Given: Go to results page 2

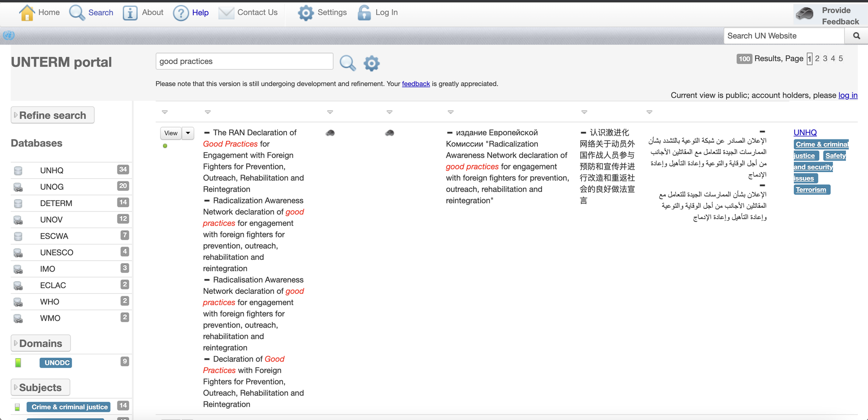Looking at the screenshot, I should click(x=818, y=58).
